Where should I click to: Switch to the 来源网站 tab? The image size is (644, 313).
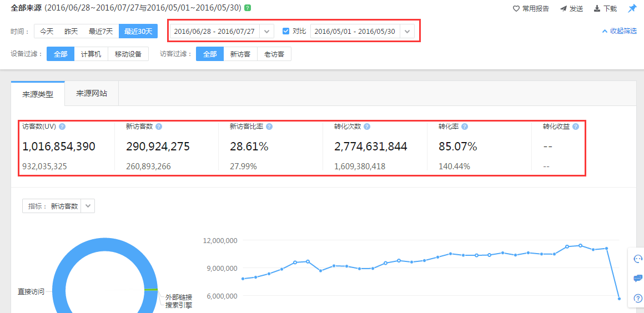[92, 93]
